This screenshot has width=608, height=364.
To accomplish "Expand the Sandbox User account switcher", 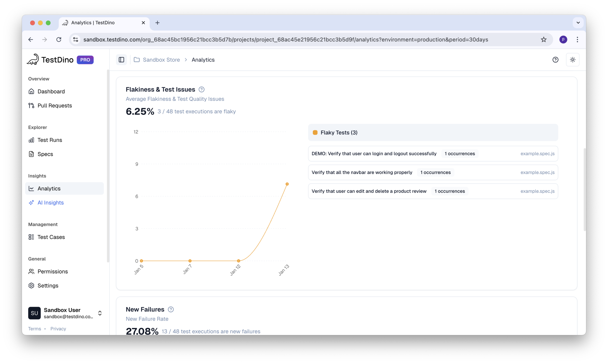I will (x=100, y=313).
